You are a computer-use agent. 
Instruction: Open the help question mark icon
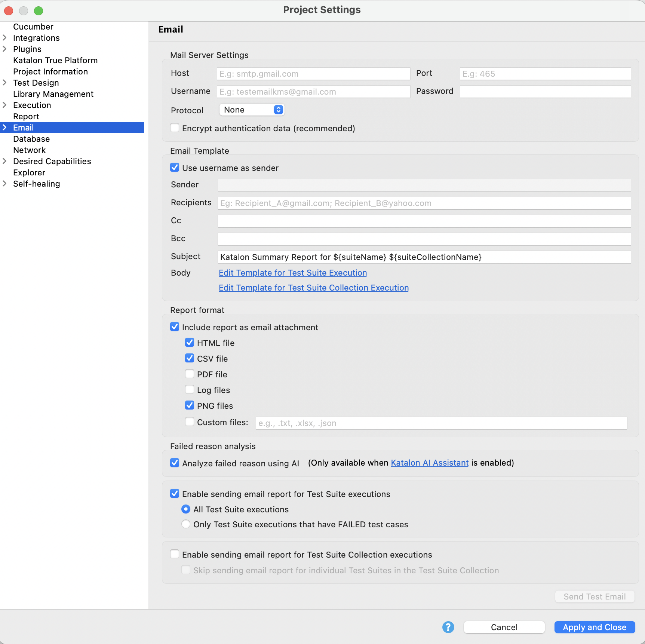(448, 627)
